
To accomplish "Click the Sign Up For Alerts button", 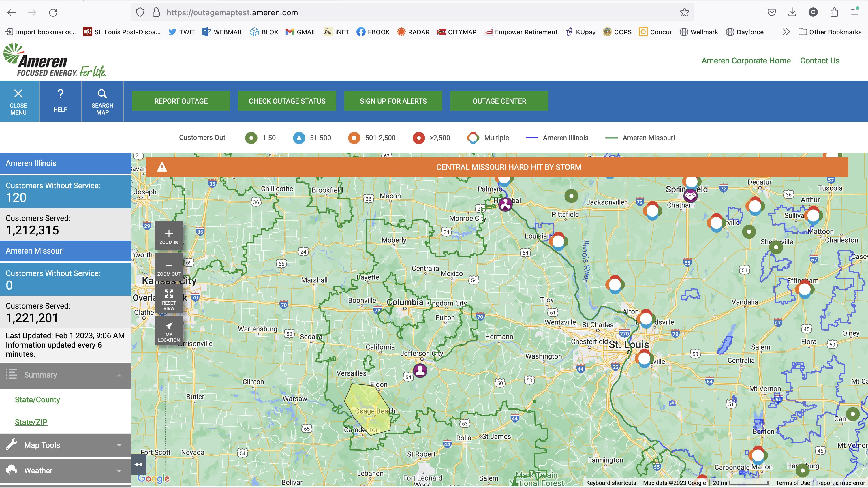I will (393, 101).
